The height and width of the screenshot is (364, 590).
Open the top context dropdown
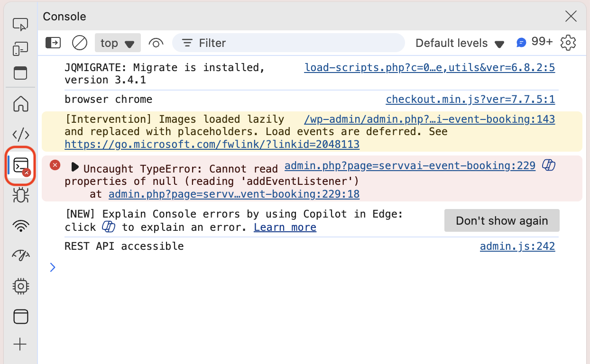point(118,43)
